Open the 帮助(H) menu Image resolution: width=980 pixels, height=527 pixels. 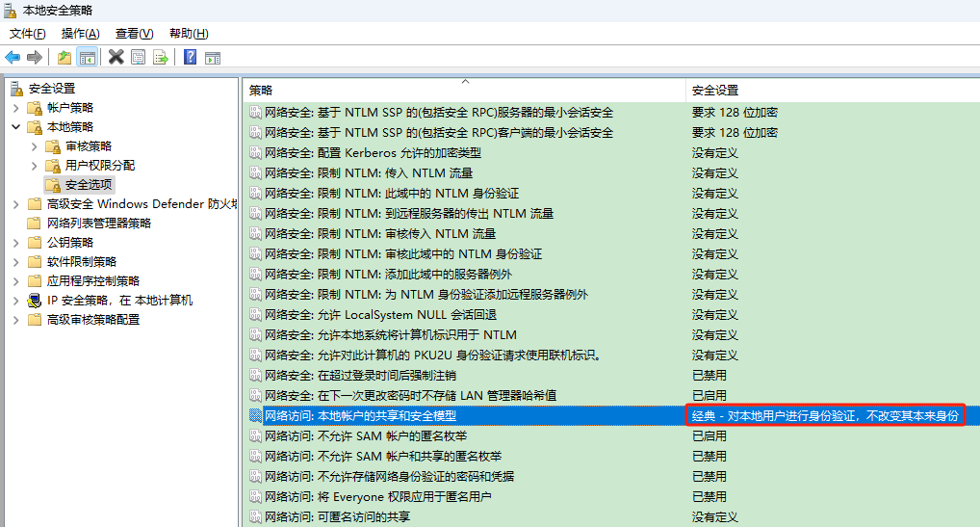[x=189, y=34]
